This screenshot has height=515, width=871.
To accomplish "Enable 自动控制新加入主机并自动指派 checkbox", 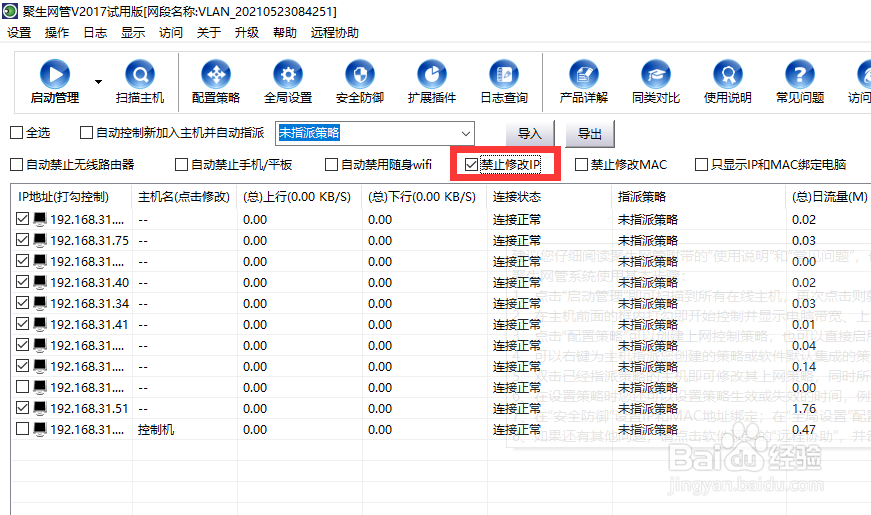I will pos(86,133).
